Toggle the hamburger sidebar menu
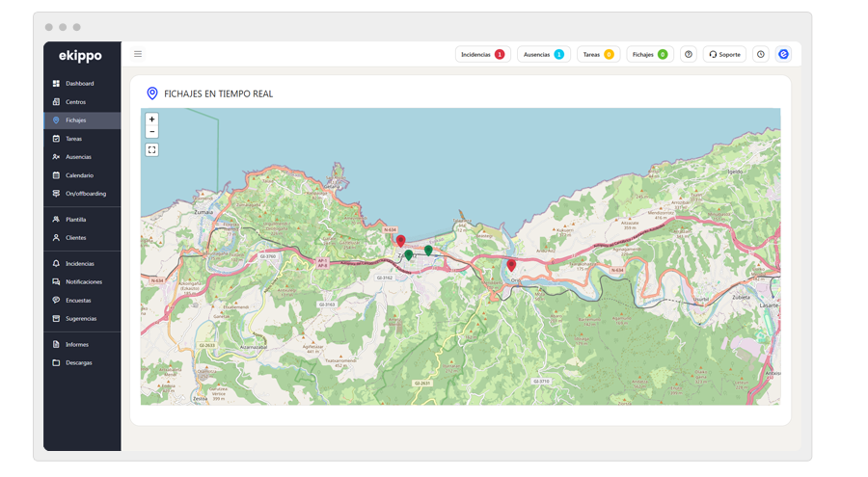The width and height of the screenshot is (868, 477). [138, 54]
